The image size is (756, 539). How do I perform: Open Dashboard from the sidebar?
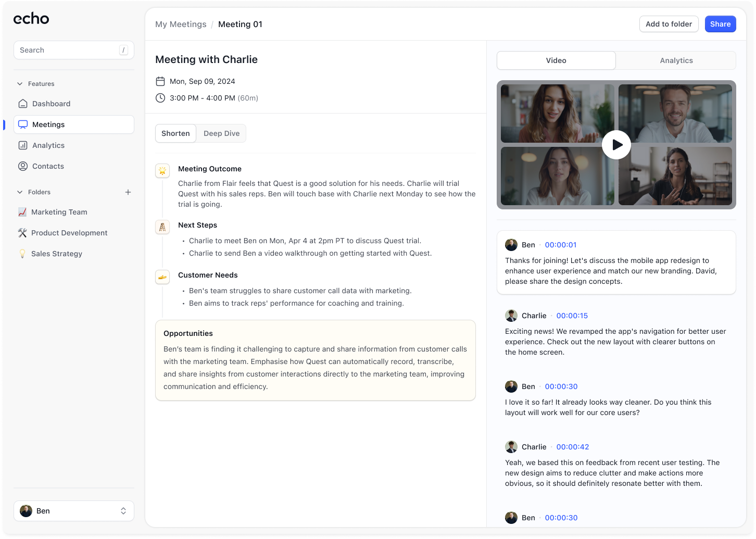coord(74,104)
